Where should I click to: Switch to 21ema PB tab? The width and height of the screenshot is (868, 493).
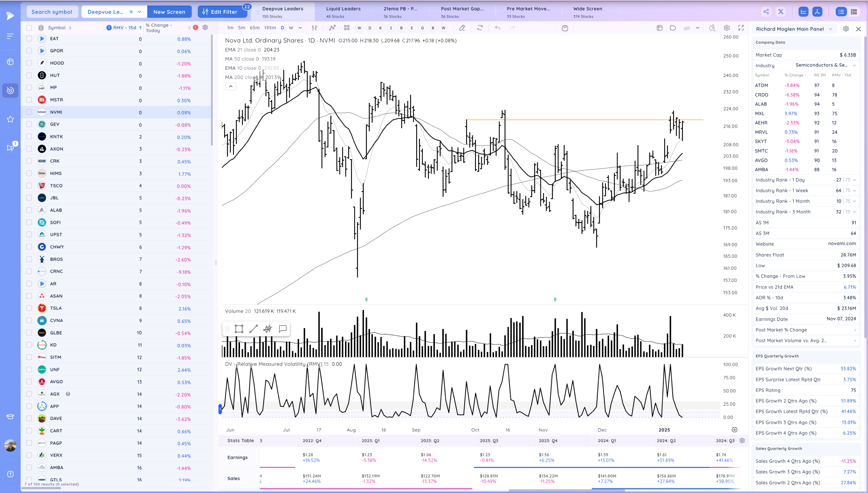coord(401,12)
